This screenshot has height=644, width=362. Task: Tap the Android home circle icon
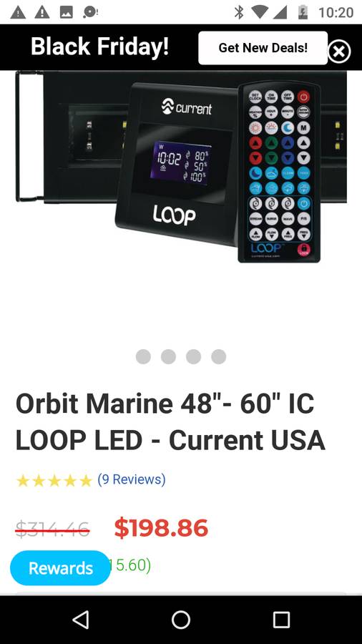click(x=180, y=620)
